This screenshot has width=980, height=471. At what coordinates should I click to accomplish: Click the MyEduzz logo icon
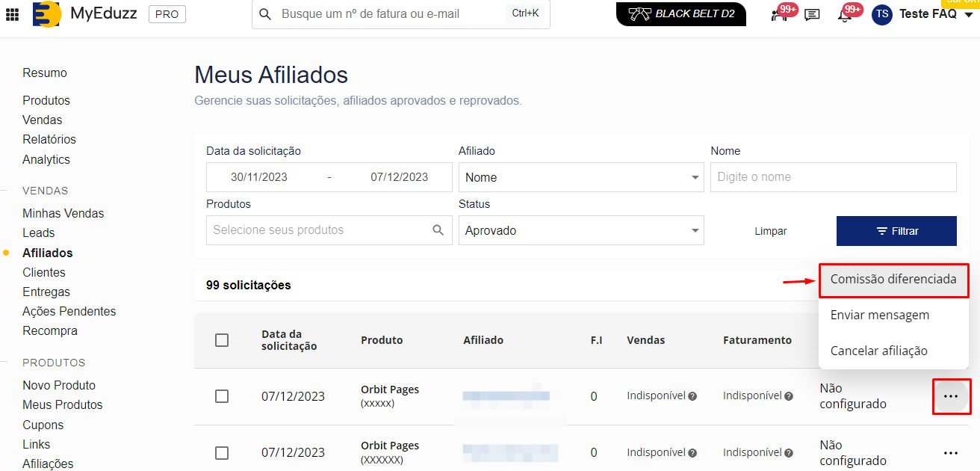(x=46, y=14)
